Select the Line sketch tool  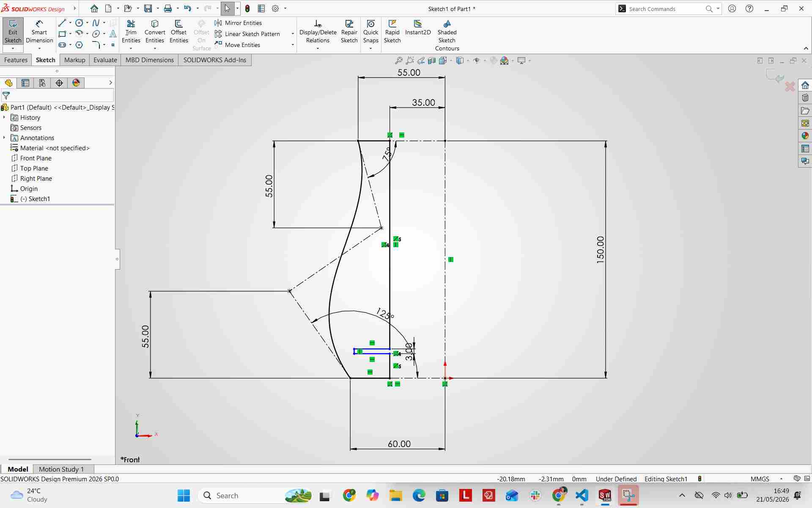coord(62,23)
